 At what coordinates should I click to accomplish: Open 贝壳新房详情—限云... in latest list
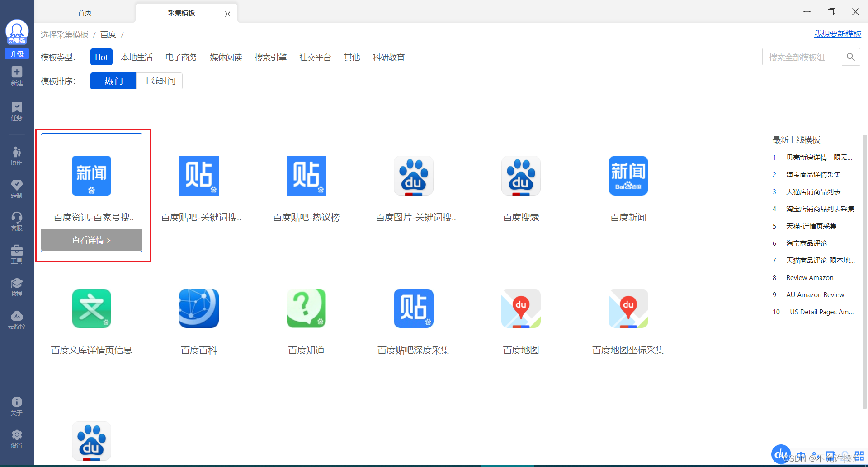[819, 158]
